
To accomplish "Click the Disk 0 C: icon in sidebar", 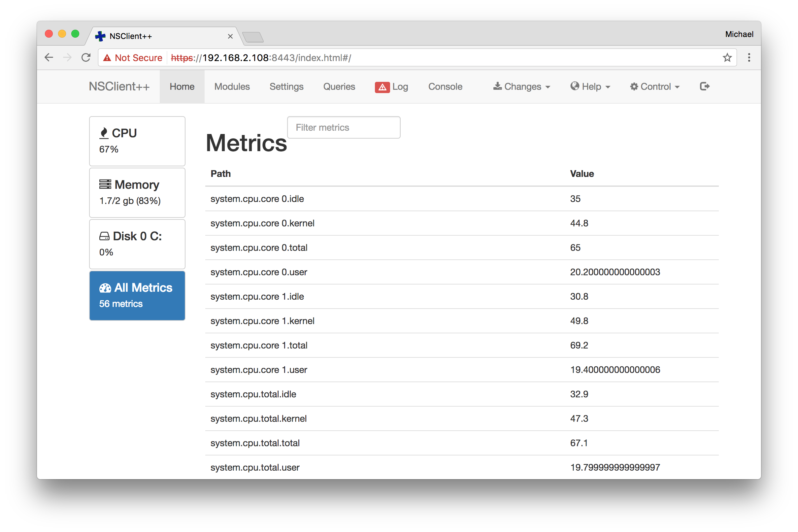I will pyautogui.click(x=103, y=236).
